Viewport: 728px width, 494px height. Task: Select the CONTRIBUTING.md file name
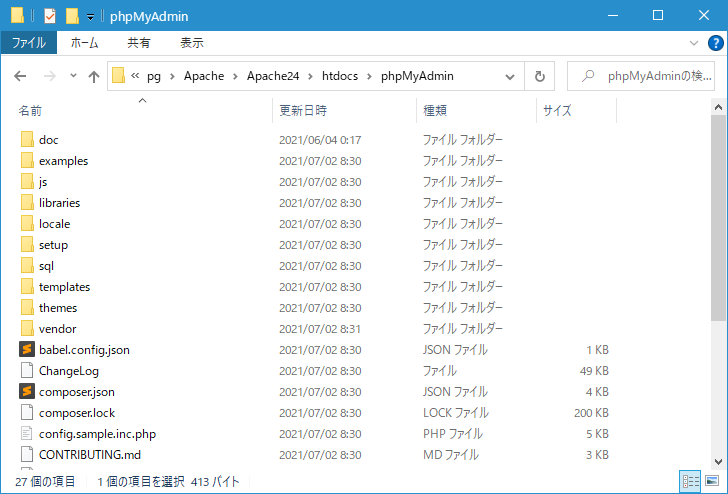point(90,455)
